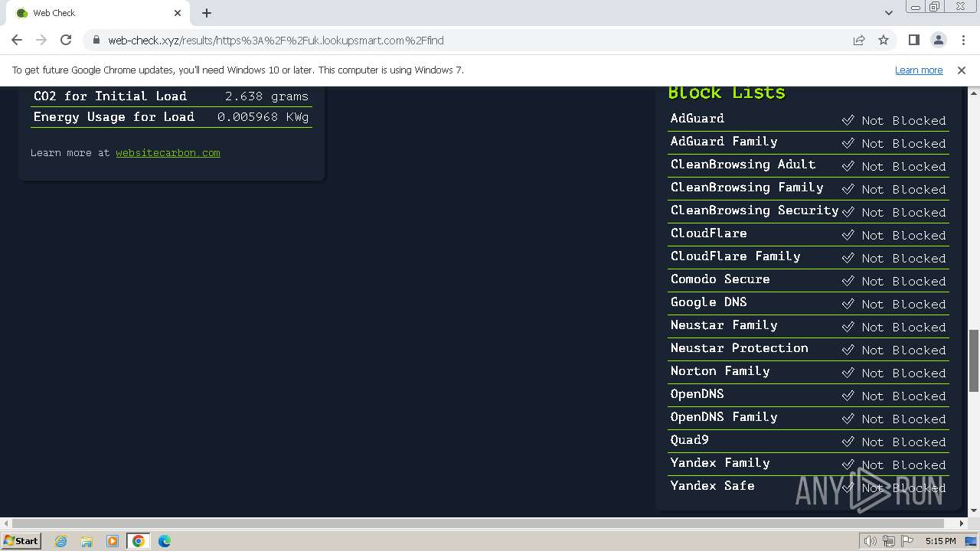
Task: Click AdGuard Not Blocked status
Action: [x=894, y=121]
